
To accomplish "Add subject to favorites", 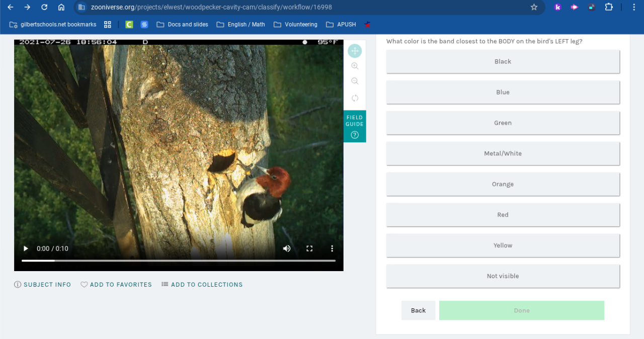I will pyautogui.click(x=116, y=285).
